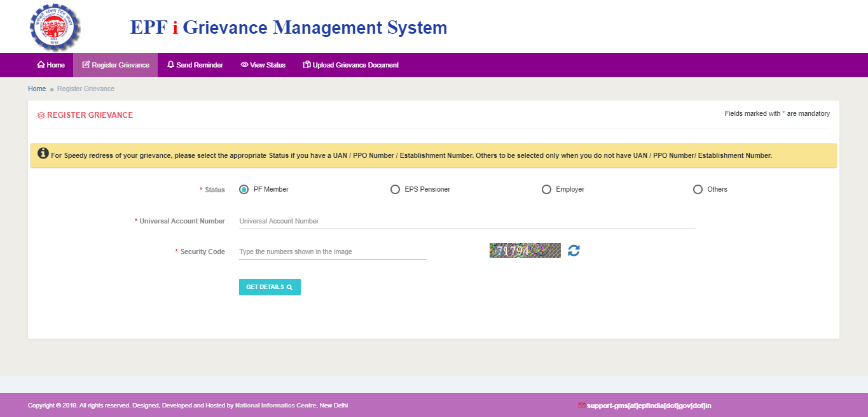The image size is (868, 417).
Task: Open Upload Grievance Document menu item
Action: click(351, 65)
